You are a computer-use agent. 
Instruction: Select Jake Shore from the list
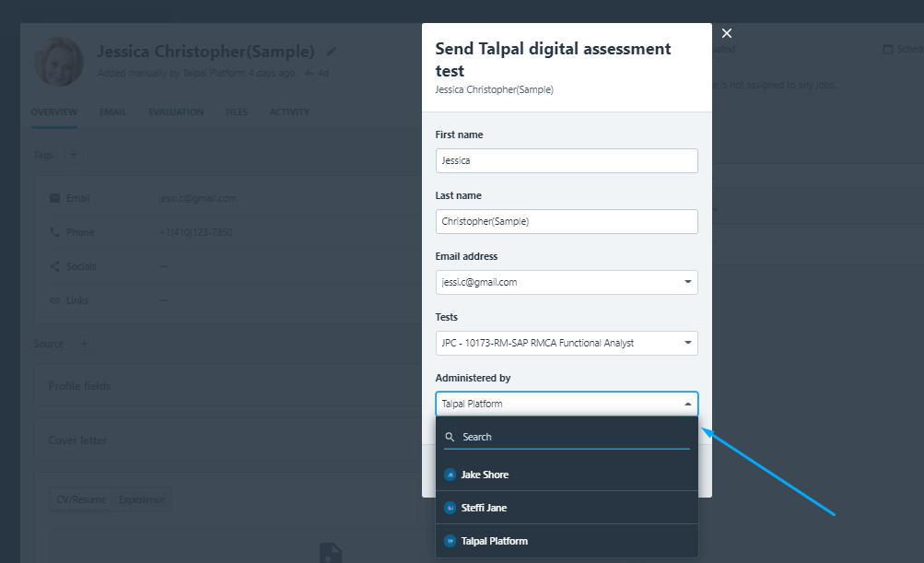(567, 475)
